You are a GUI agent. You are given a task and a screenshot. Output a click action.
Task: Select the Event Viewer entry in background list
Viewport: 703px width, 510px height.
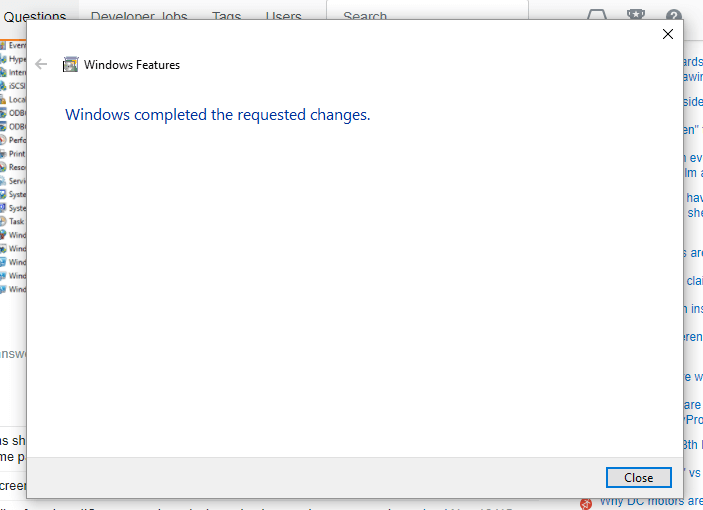pos(13,45)
